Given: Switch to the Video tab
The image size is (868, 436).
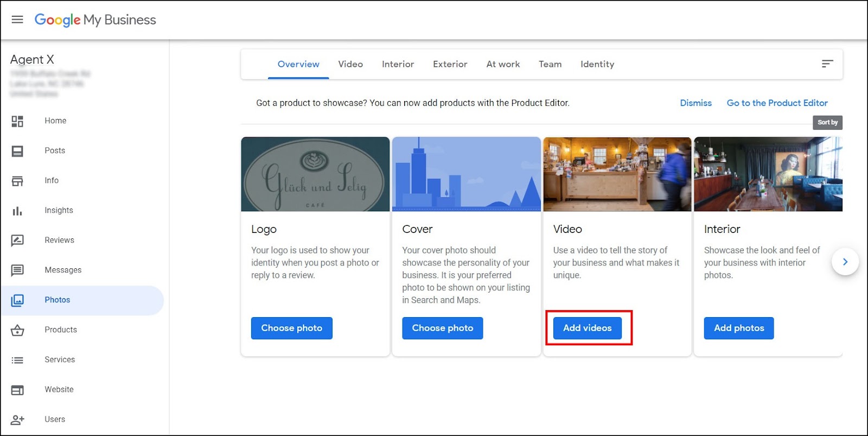Looking at the screenshot, I should tap(350, 64).
